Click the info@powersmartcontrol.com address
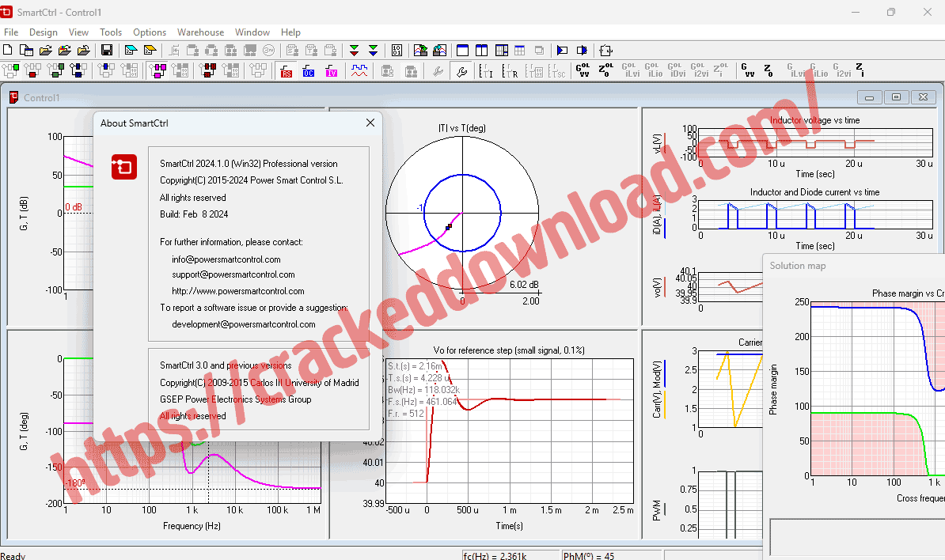 (226, 259)
